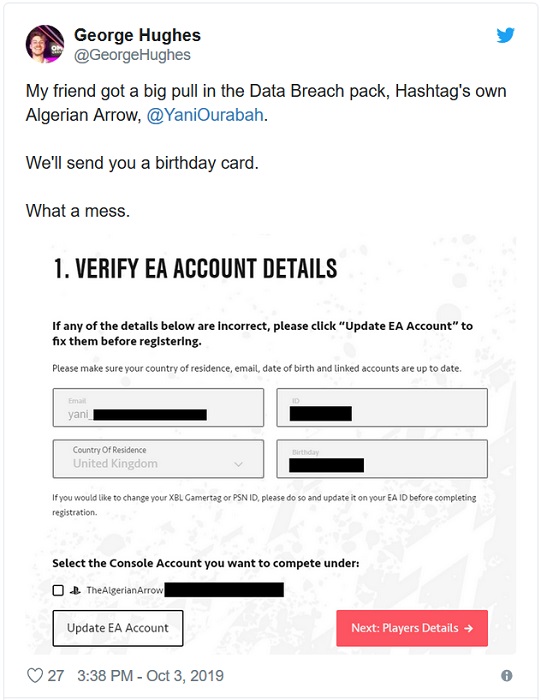The image size is (541, 700).
Task: Open the United Kingdom country dropdown
Action: coord(158,459)
